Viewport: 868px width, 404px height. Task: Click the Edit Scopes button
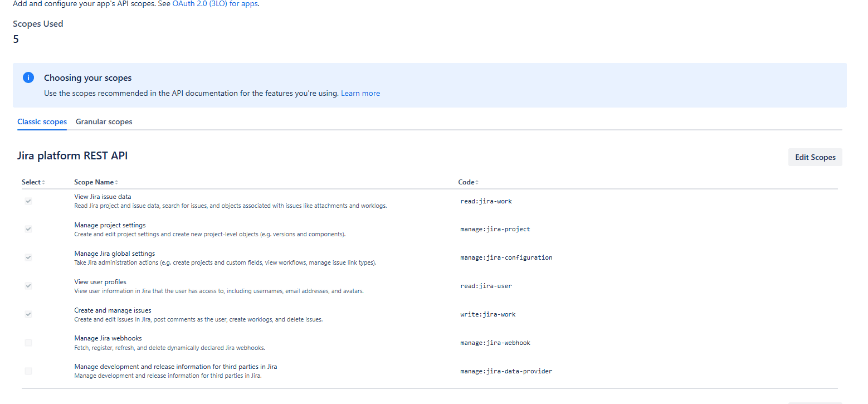[x=815, y=157]
